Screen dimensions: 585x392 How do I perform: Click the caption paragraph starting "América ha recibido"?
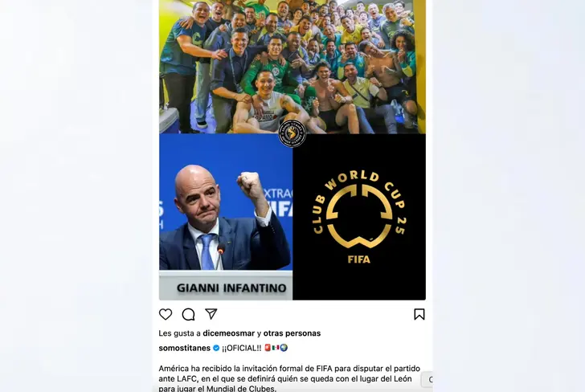click(289, 378)
